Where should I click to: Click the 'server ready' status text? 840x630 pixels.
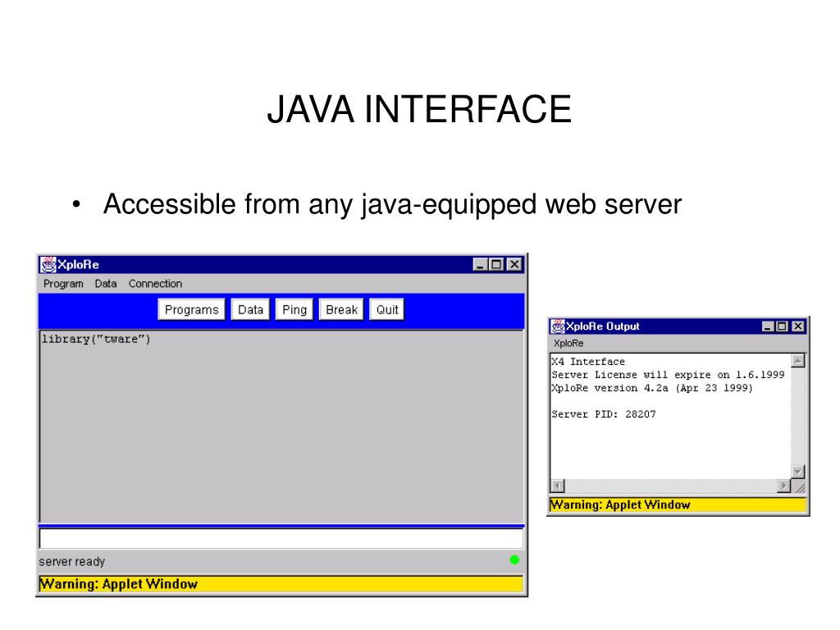coord(72,561)
